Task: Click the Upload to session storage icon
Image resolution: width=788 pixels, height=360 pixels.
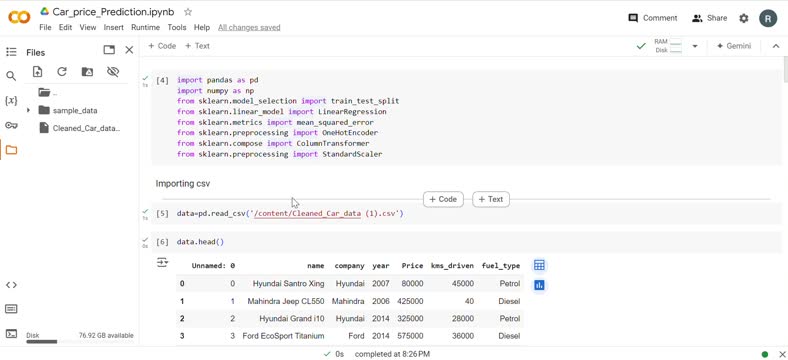Action: [x=37, y=72]
